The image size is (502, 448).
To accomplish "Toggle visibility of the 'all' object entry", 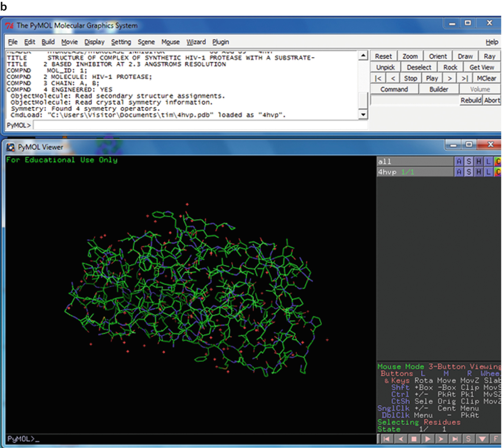I will point(415,161).
